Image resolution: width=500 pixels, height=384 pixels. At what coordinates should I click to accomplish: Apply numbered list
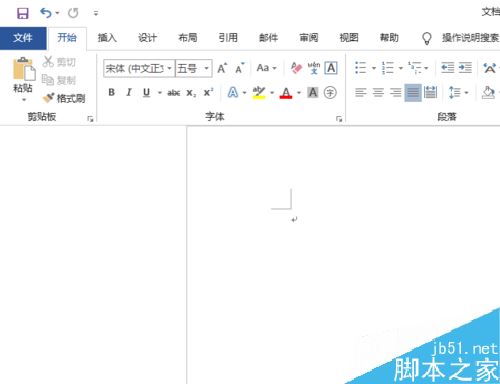[388, 68]
